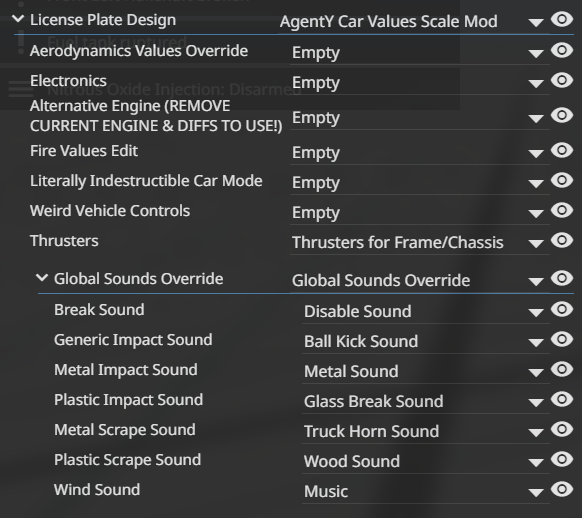Toggle the Fire Values Edit eye icon

562,150
